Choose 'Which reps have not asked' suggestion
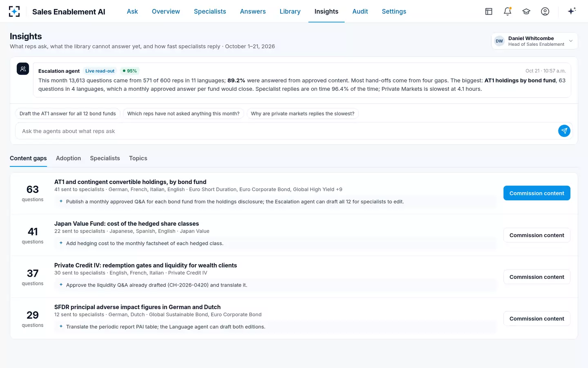 pyautogui.click(x=183, y=114)
